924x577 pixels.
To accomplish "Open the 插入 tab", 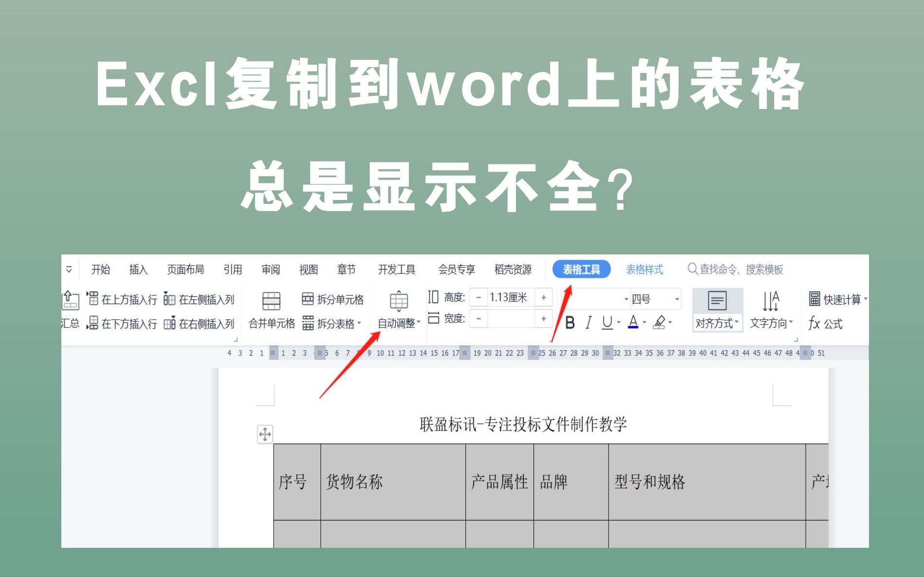I will (138, 269).
